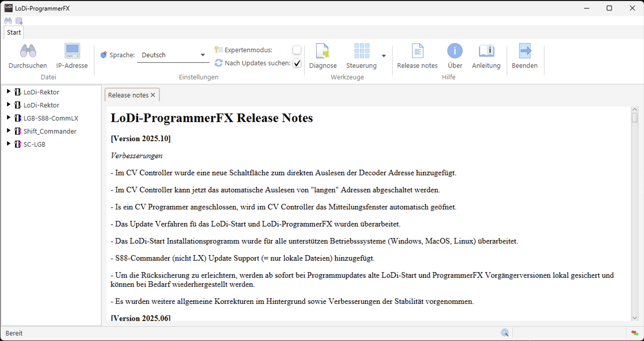Screen dimensions: 644x341
Task: Select LGB-S88-CommLX tree label
Action: coord(51,118)
